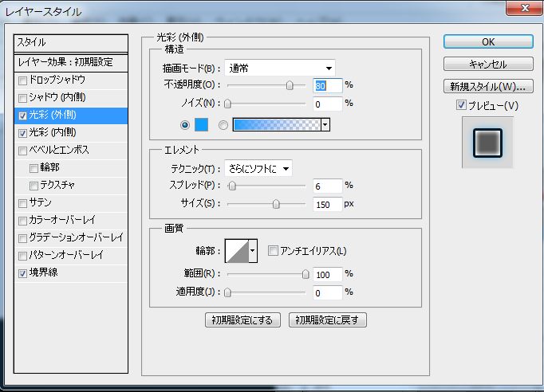This screenshot has height=392, width=544.
Task: Disable the 境界線 effect checkbox
Action: (x=22, y=272)
